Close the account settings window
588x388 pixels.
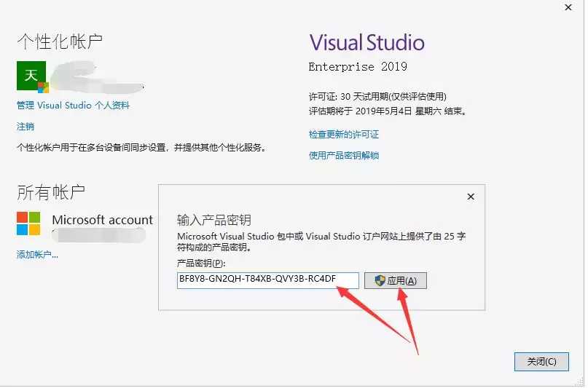568,7
